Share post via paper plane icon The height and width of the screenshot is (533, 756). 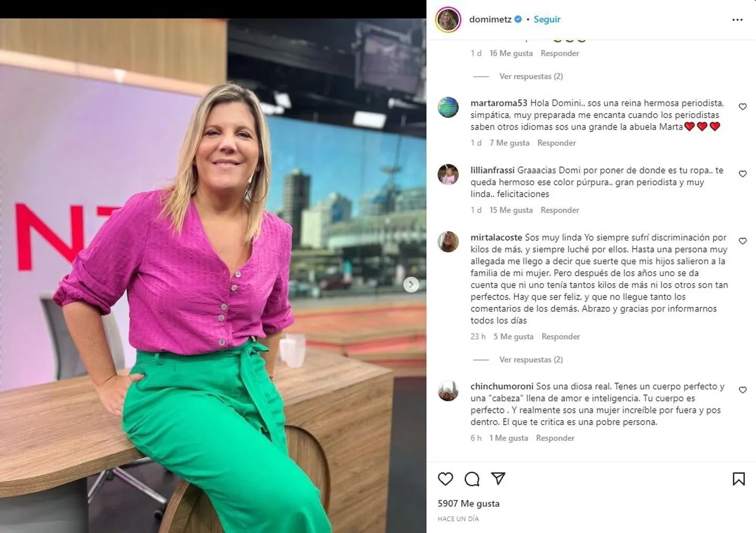click(x=498, y=478)
